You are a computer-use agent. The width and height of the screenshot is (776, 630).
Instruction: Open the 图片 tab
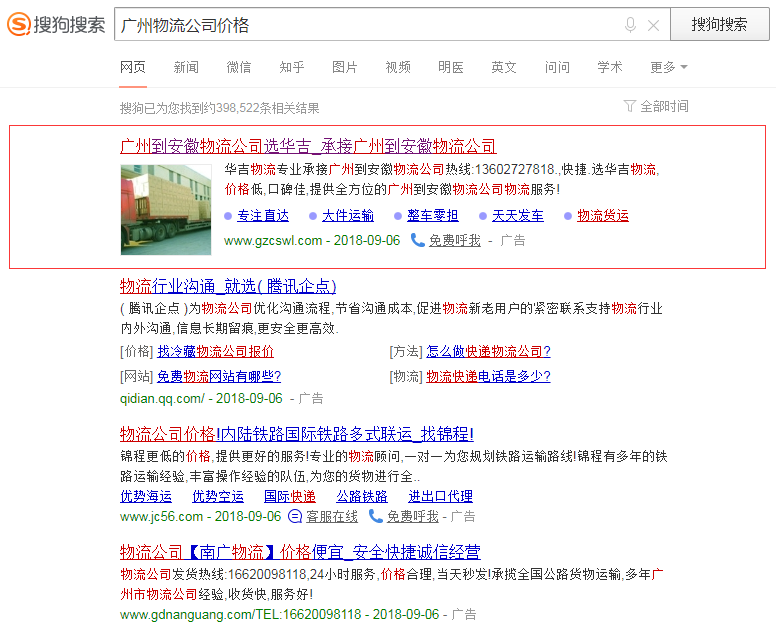click(x=344, y=67)
